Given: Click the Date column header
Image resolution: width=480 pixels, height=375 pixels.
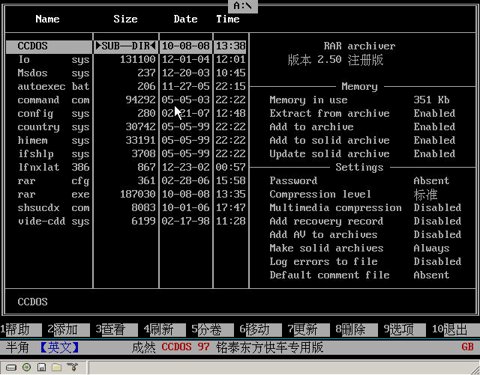Looking at the screenshot, I should [x=185, y=19].
